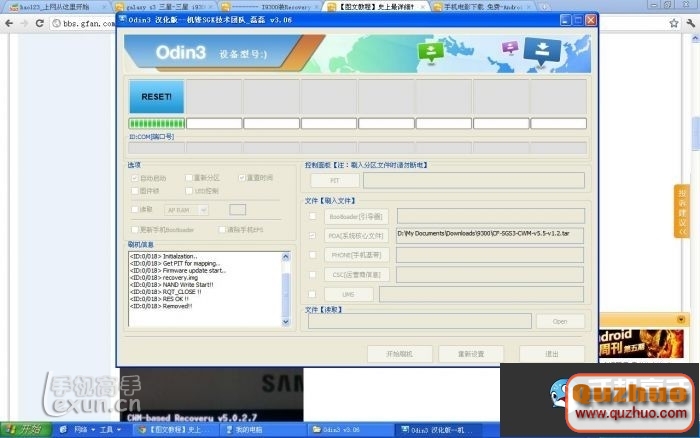The image size is (700, 438).
Task: Click the PDA system core file button
Action: pos(356,236)
